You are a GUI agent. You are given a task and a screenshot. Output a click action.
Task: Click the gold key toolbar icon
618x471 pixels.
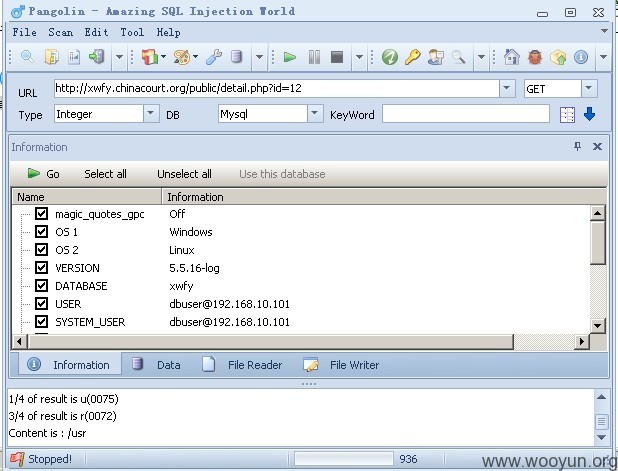coord(413,57)
